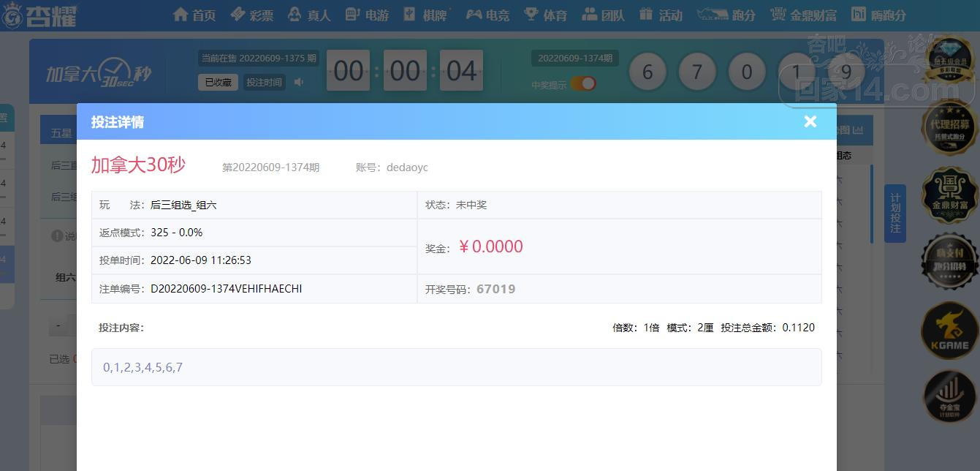Select the 组六 sub-tab behind the dialog
980x471 pixels.
pos(66,277)
